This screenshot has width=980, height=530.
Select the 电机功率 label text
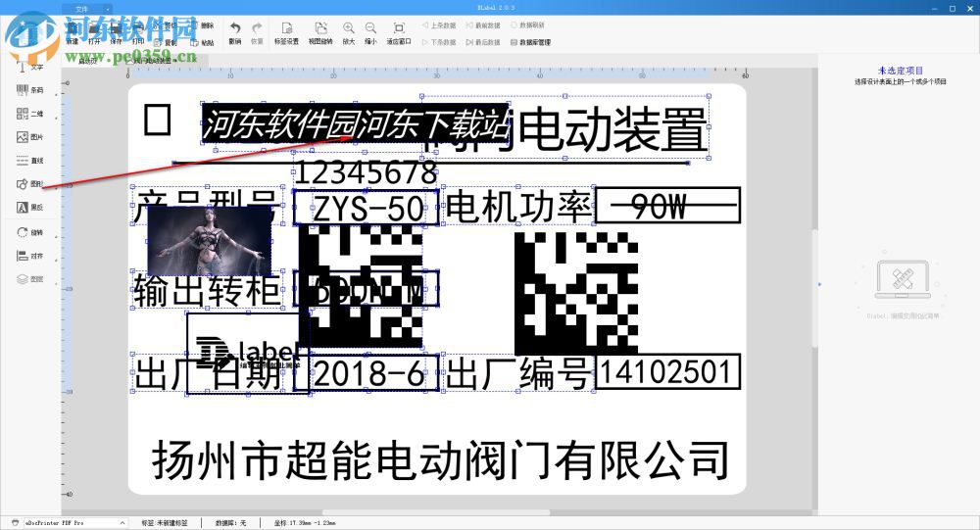518,207
